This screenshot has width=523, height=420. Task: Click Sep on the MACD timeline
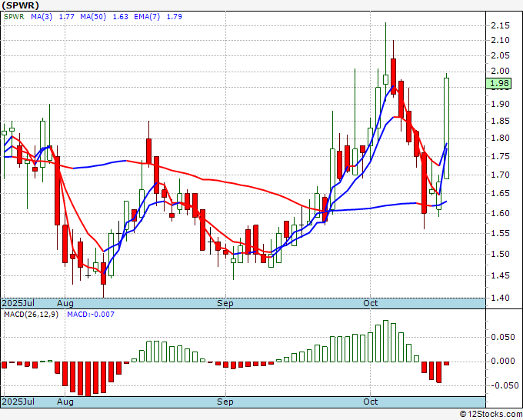pyautogui.click(x=225, y=402)
